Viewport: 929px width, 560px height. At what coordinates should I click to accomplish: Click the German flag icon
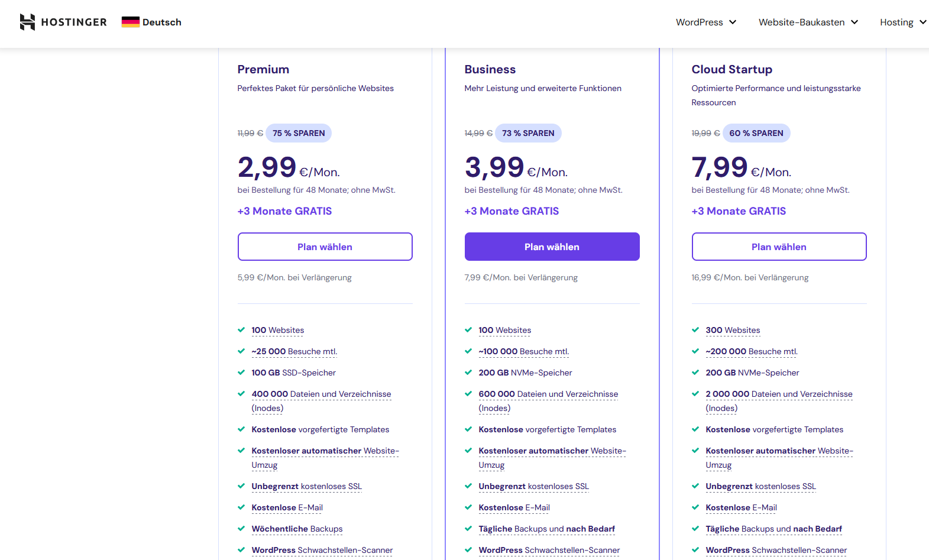click(x=130, y=22)
